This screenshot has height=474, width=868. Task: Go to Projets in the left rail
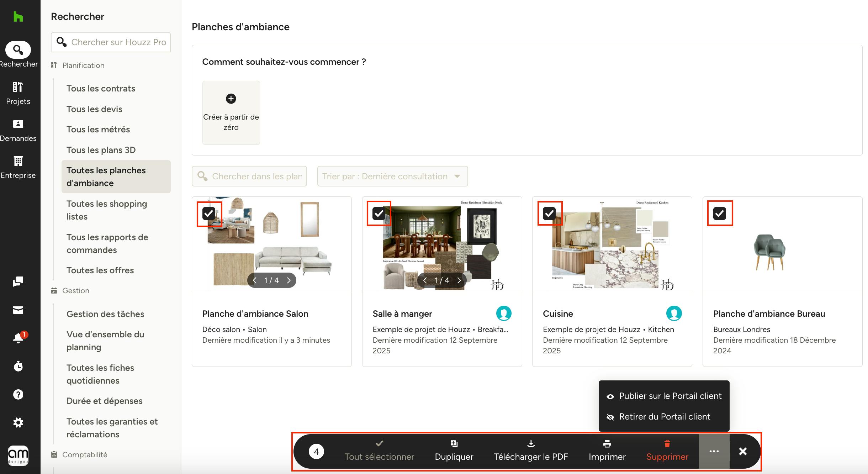tap(18, 93)
